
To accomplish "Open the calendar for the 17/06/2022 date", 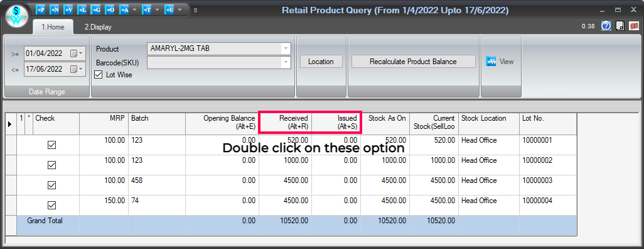I will [77, 69].
